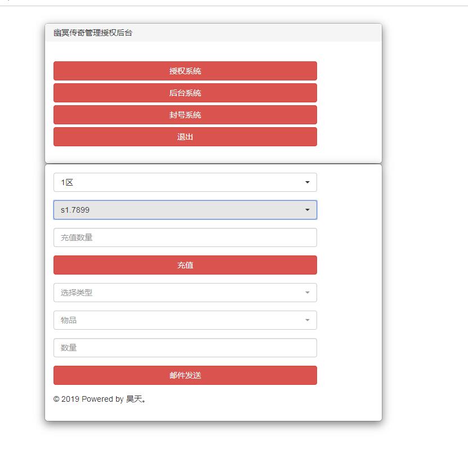Open the 选择类型 type dropdown
468x476 pixels.
tap(185, 293)
